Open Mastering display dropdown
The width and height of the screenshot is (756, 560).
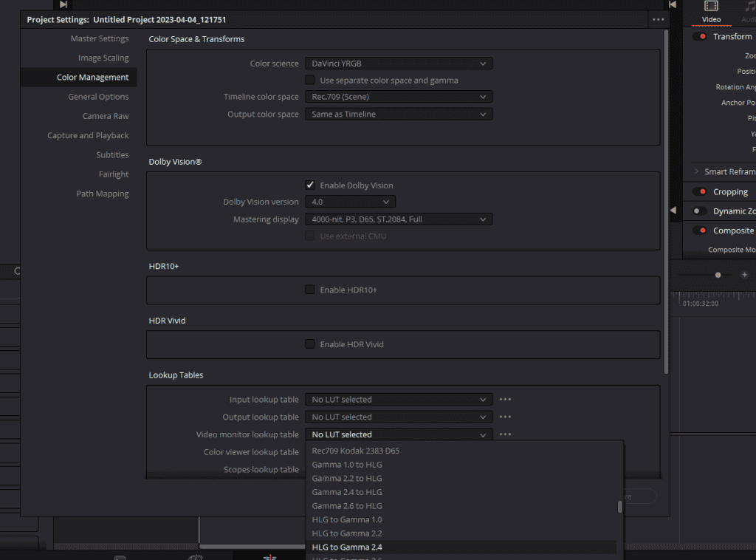399,219
